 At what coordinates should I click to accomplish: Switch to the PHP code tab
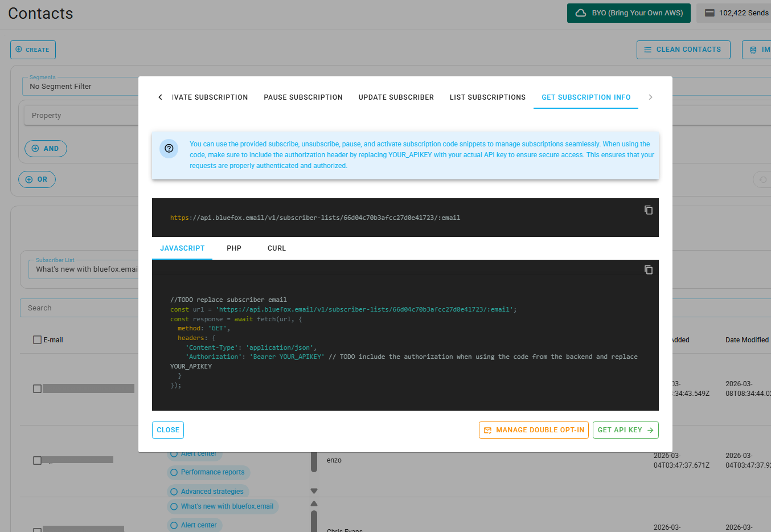[233, 248]
